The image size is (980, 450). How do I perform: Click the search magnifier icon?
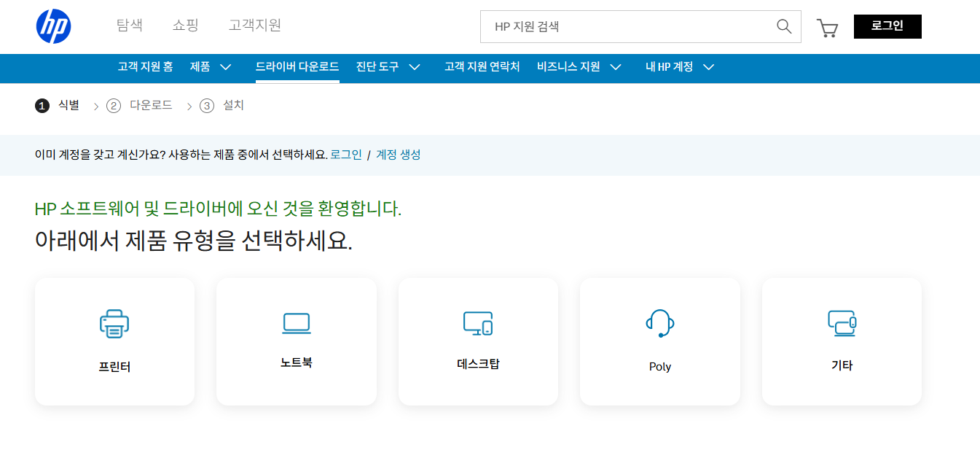784,26
